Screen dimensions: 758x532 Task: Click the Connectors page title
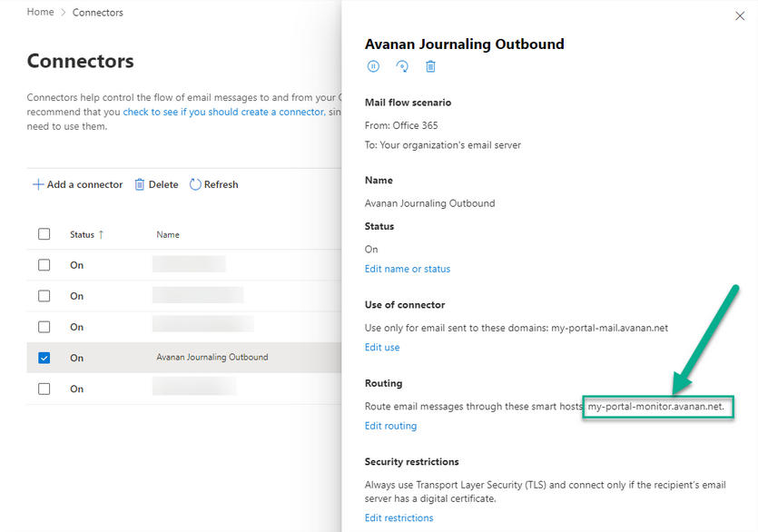80,61
